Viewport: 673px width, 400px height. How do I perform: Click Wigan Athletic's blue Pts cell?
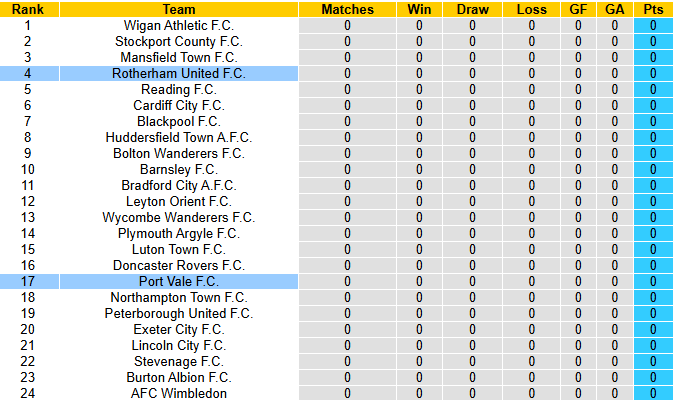[x=653, y=25]
